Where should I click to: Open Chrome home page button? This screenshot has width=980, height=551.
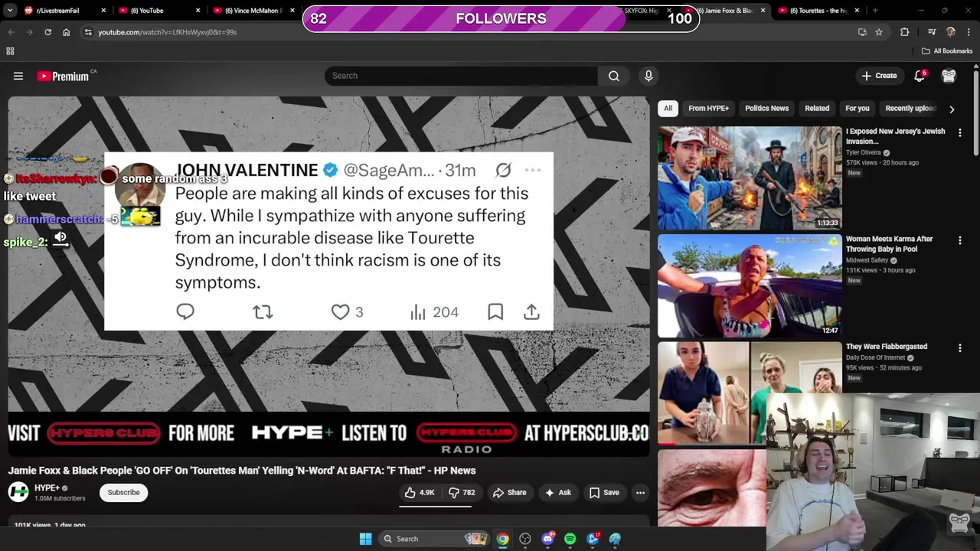pyautogui.click(x=66, y=32)
